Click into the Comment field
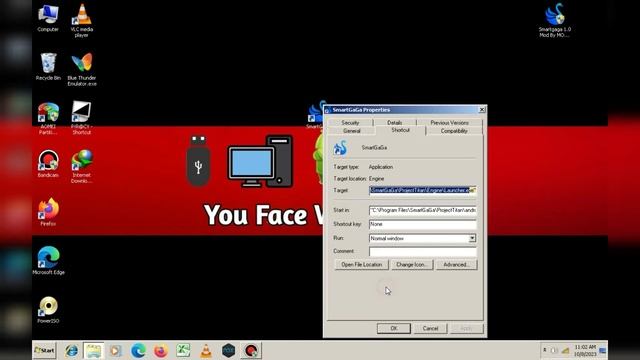Viewport: 640px width, 360px height. (x=422, y=251)
